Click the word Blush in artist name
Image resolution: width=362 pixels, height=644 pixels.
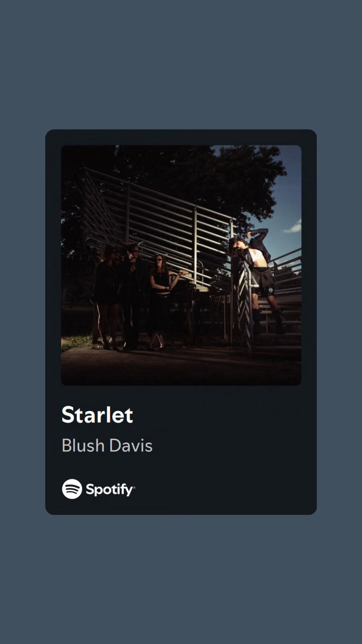pyautogui.click(x=83, y=445)
